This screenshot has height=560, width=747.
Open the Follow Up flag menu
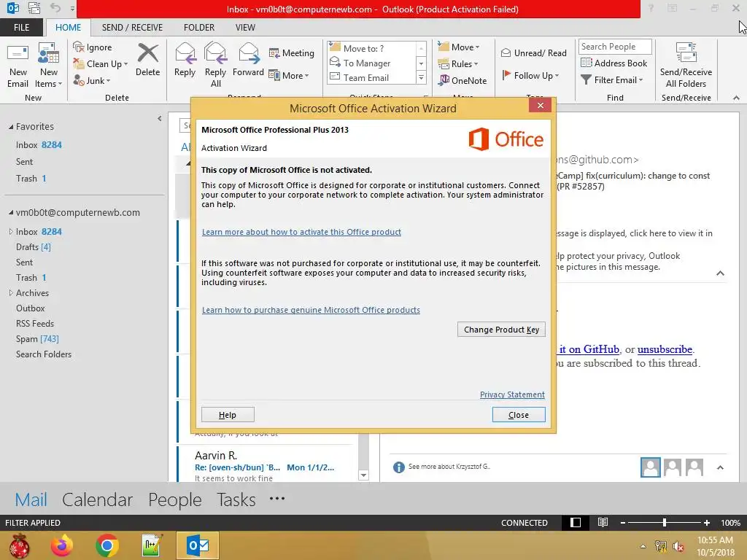[x=530, y=75]
